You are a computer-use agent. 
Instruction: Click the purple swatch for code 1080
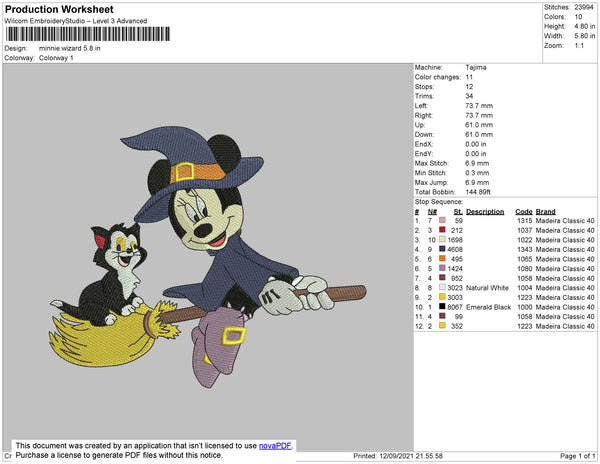(442, 268)
